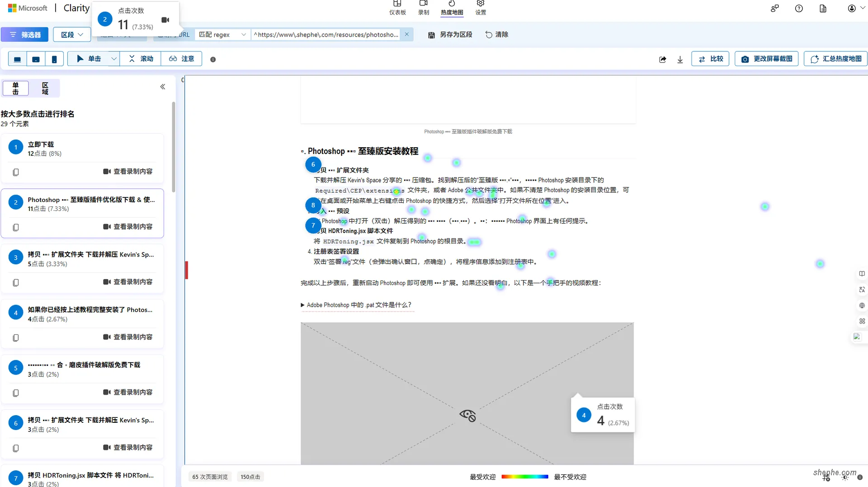Select the desktop device view icon
Screen dimensions: 868x487
coord(17,59)
